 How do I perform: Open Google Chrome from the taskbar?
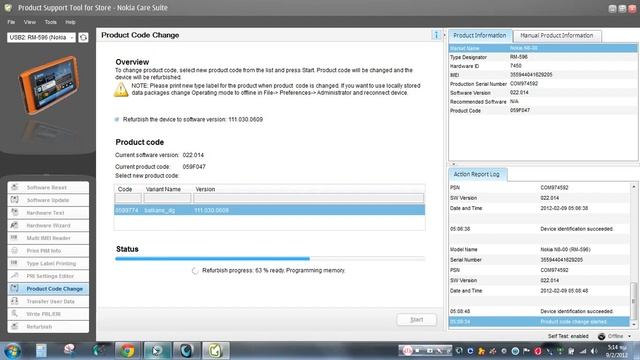click(127, 351)
